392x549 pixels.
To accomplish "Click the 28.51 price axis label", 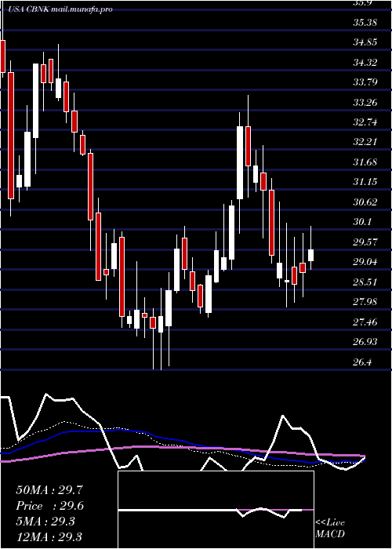I will [x=365, y=282].
